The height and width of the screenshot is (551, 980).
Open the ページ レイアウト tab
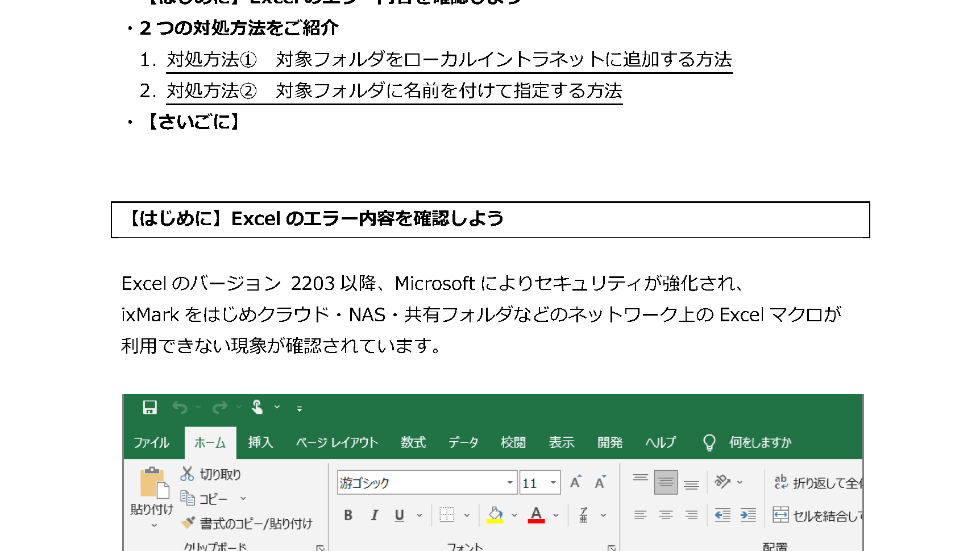(337, 442)
